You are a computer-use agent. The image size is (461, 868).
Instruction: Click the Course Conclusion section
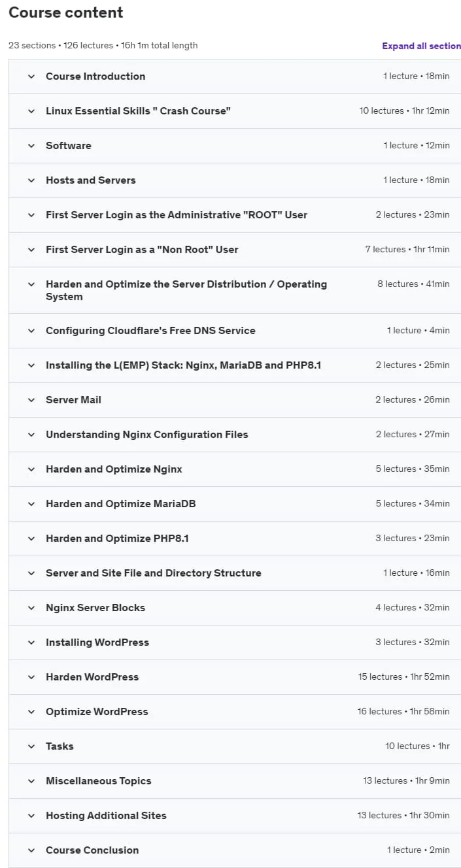[x=235, y=850]
